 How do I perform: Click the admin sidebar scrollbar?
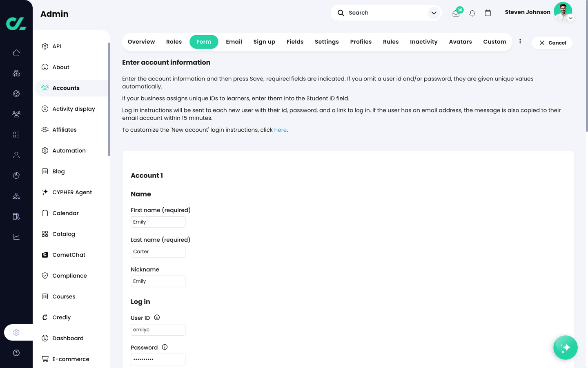(x=109, y=99)
